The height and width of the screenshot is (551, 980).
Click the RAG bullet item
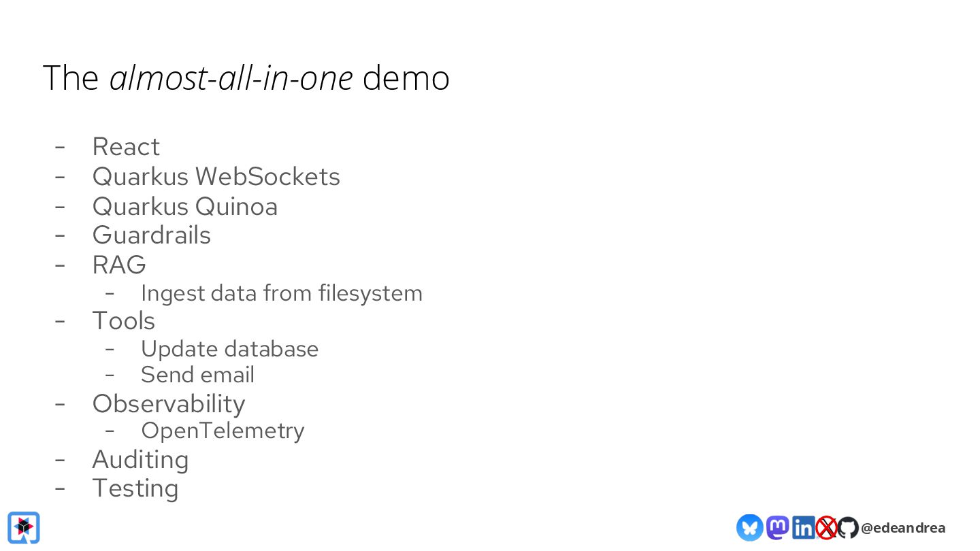point(119,265)
